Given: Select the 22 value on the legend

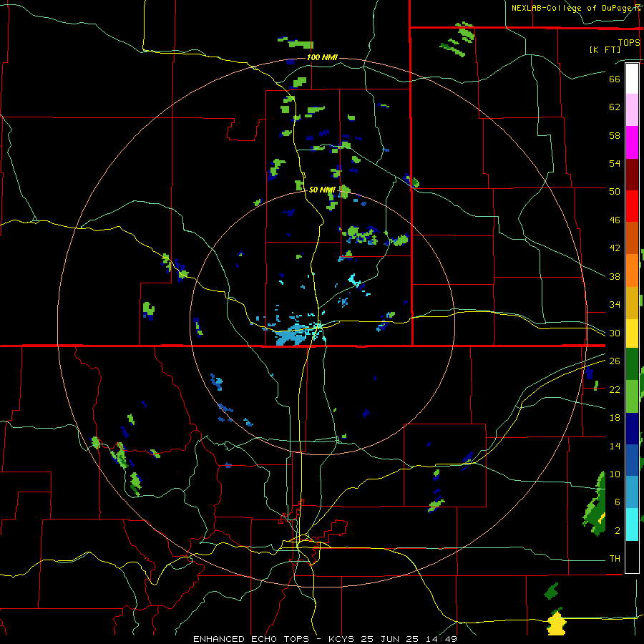Looking at the screenshot, I should [x=615, y=389].
